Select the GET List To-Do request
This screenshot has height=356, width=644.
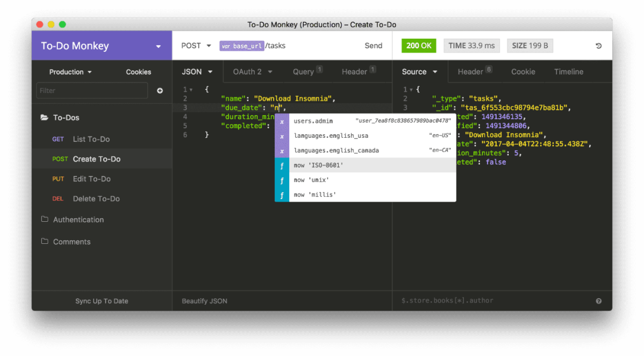point(102,139)
